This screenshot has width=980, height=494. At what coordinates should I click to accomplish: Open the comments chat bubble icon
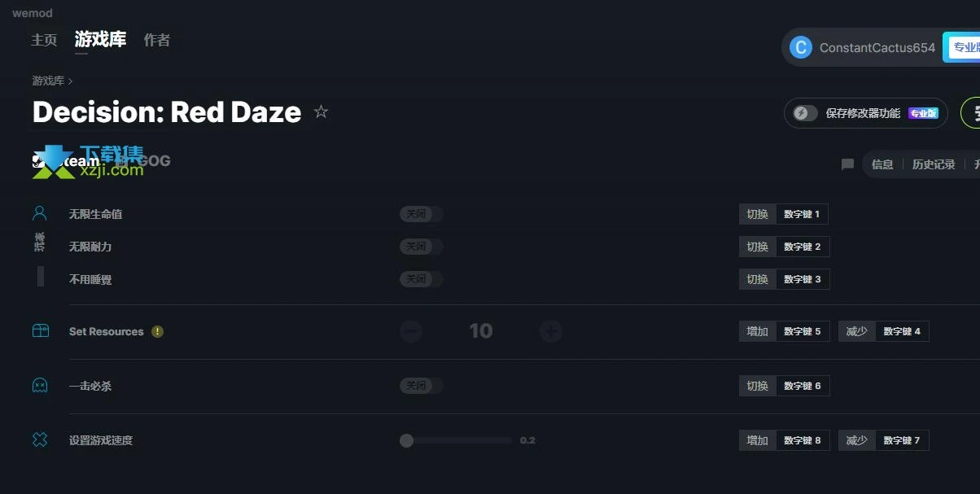847,164
